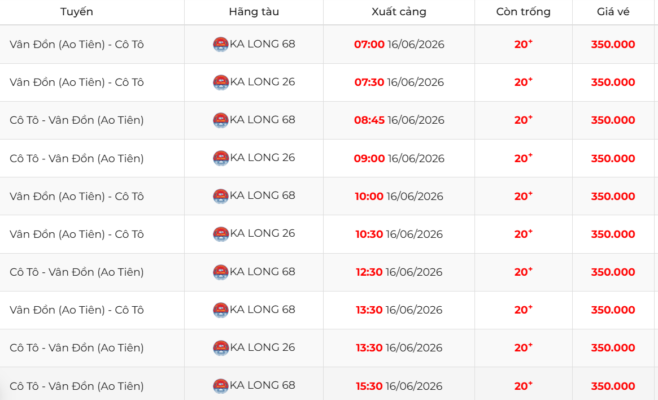This screenshot has width=658, height=400.
Task: Click the Xuất cảng column header
Action: [399, 12]
